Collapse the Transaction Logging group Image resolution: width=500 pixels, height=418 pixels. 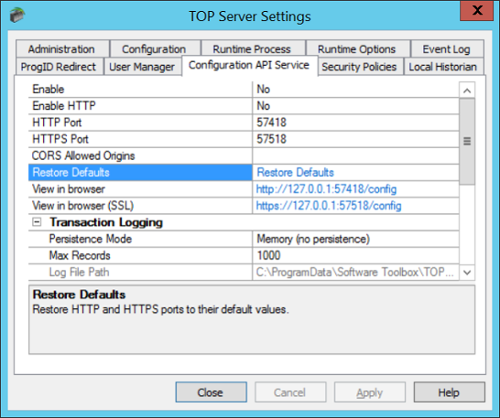[x=37, y=222]
